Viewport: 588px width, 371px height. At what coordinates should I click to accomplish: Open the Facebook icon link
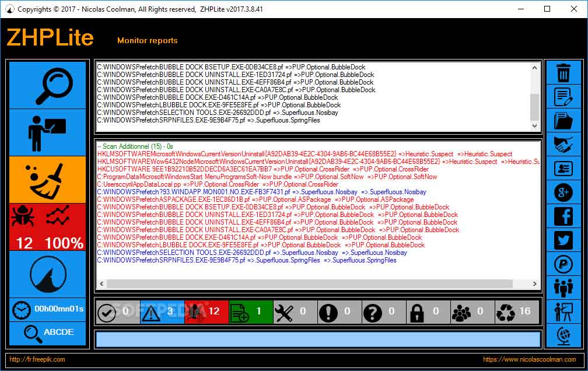pos(563,216)
